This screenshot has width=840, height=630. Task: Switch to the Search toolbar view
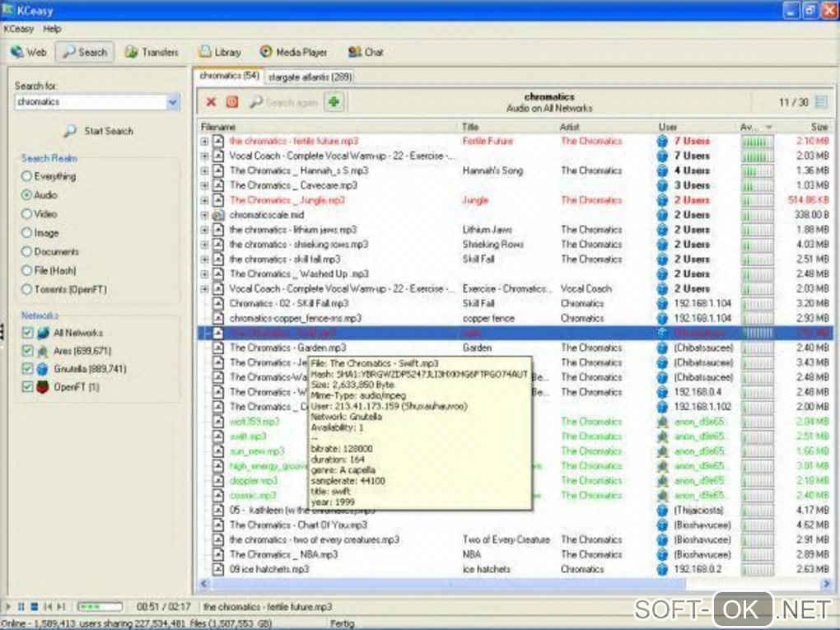[x=85, y=52]
